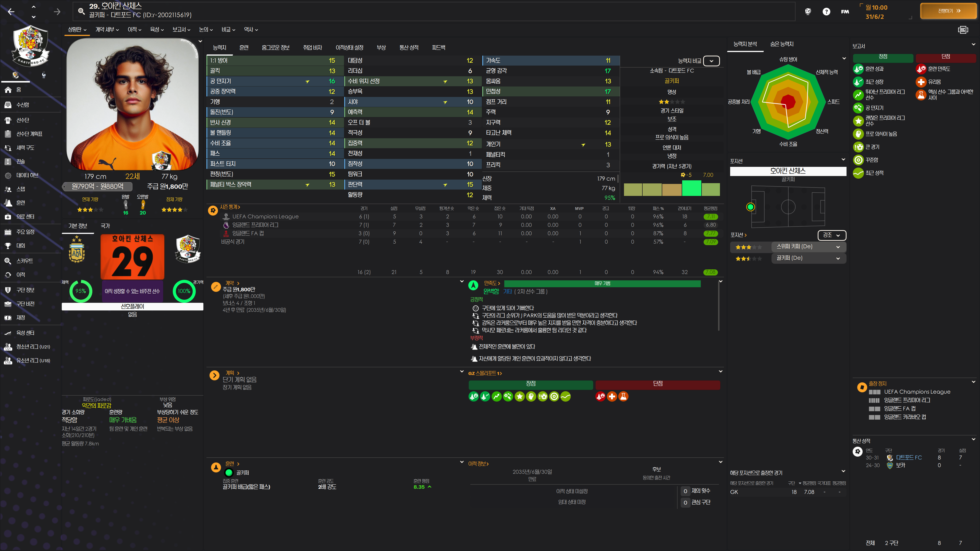Click the 훈련 성과 strength icon in report
980x551 pixels.
pos(858,69)
